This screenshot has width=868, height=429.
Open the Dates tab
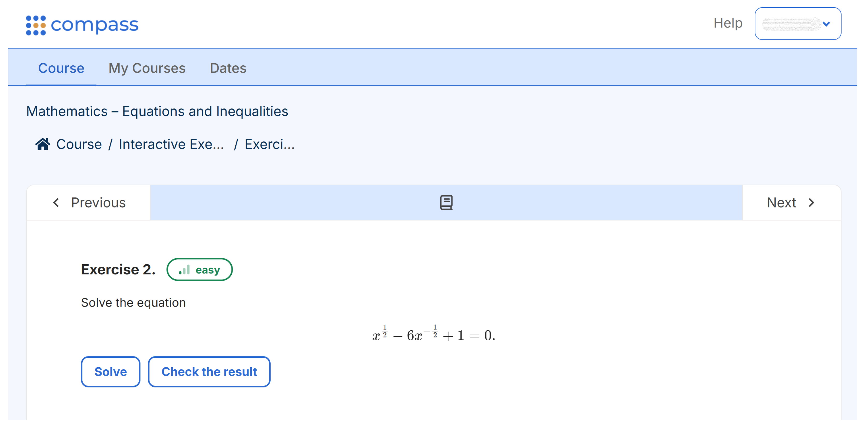[228, 68]
